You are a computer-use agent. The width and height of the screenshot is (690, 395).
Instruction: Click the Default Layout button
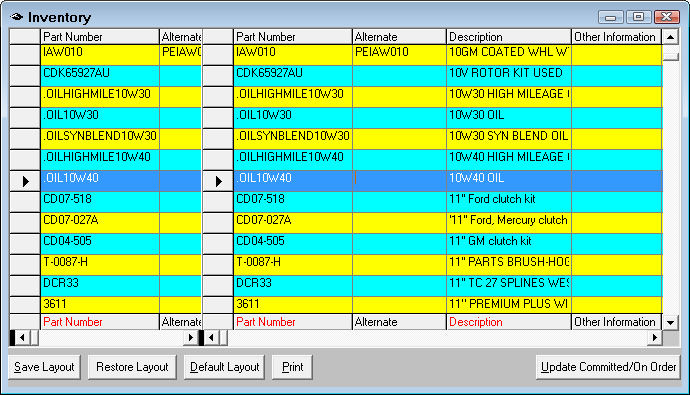[x=224, y=367]
